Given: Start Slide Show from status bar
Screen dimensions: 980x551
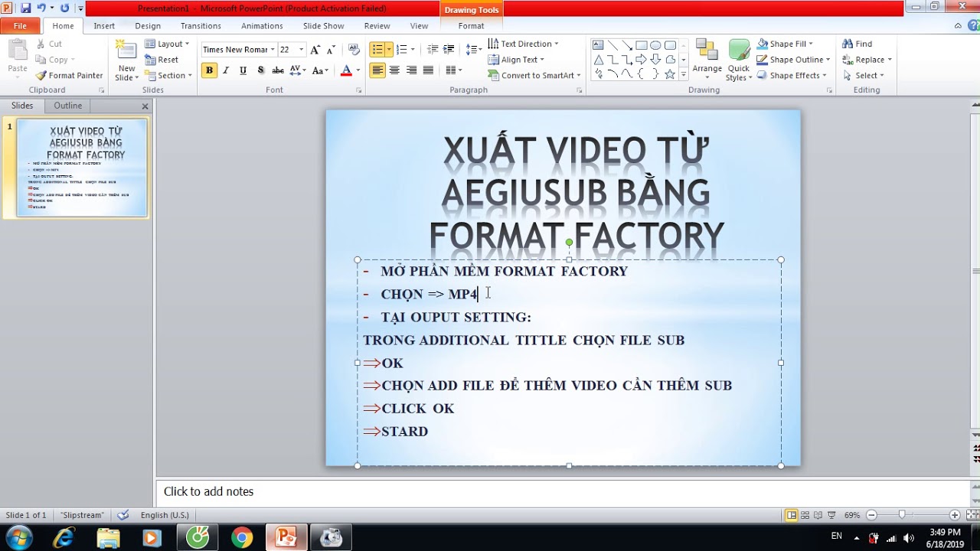Looking at the screenshot, I should 832,515.
